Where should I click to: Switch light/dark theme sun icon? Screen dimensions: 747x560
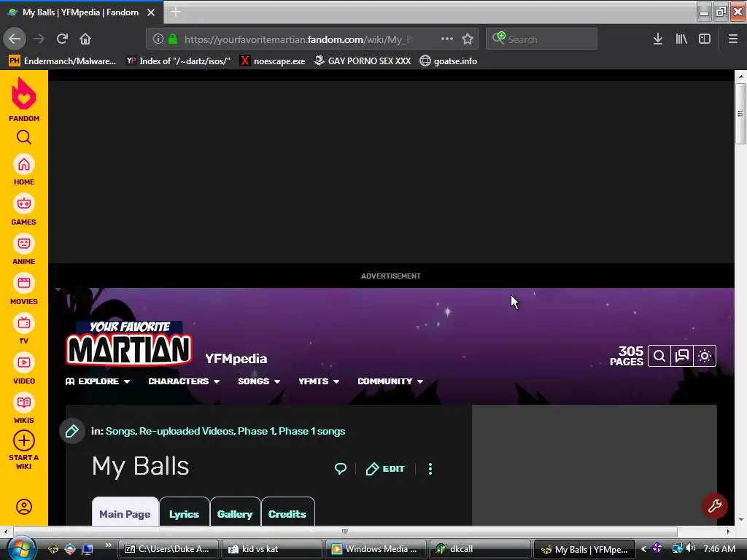705,356
